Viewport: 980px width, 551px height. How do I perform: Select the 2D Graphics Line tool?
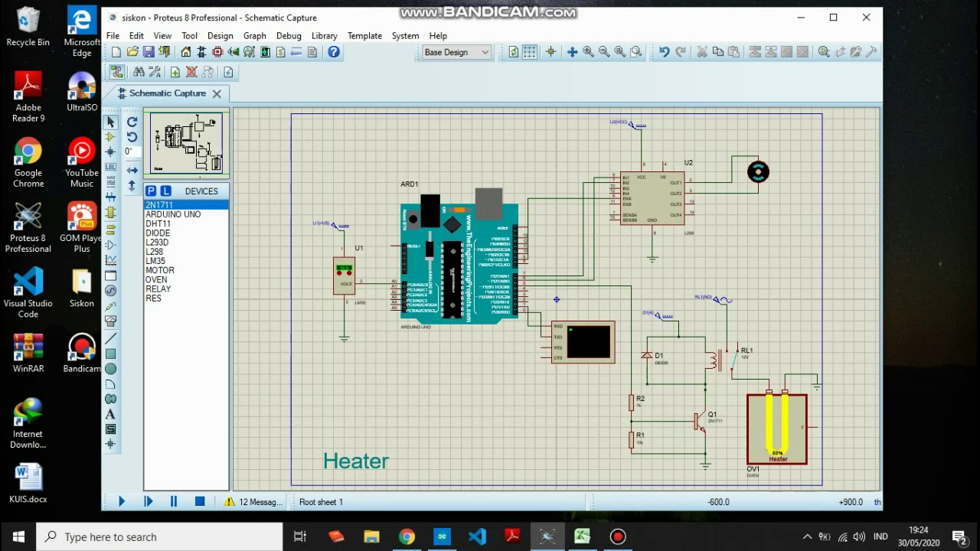click(110, 338)
